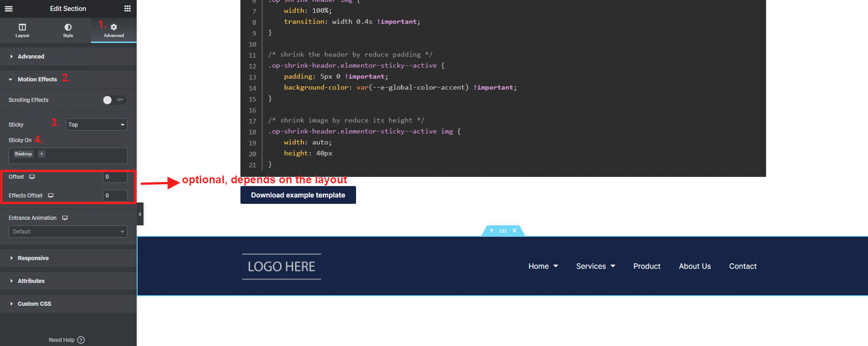Screen dimensions: 868x346
Task: Toggle the Scrolling Effects switch
Action: [x=115, y=100]
